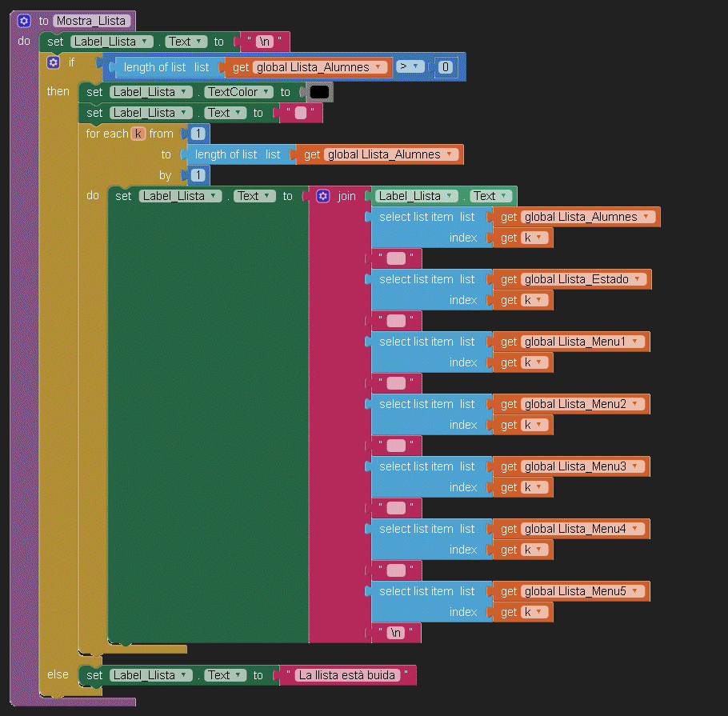
Task: Click the black TextColor color swatch
Action: [319, 92]
